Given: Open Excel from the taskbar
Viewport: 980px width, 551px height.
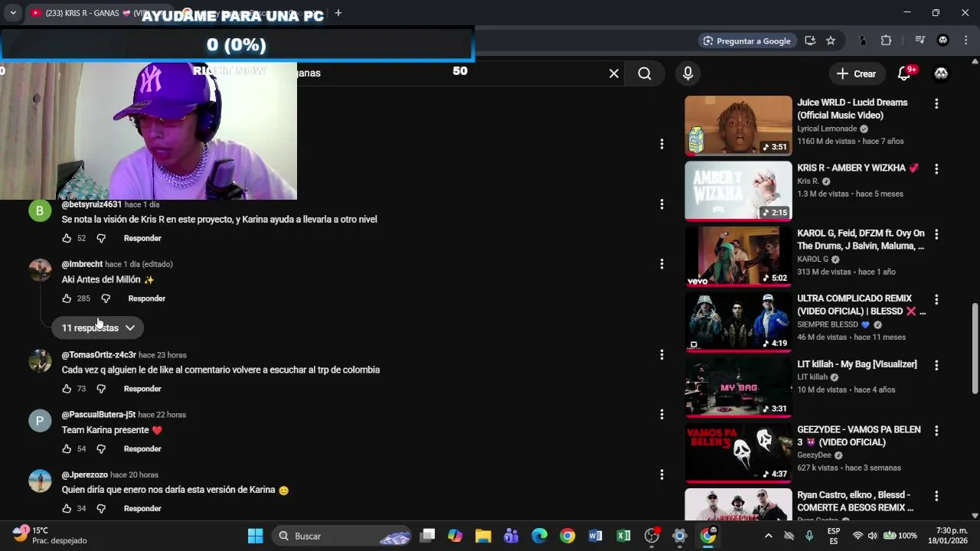Looking at the screenshot, I should [623, 536].
